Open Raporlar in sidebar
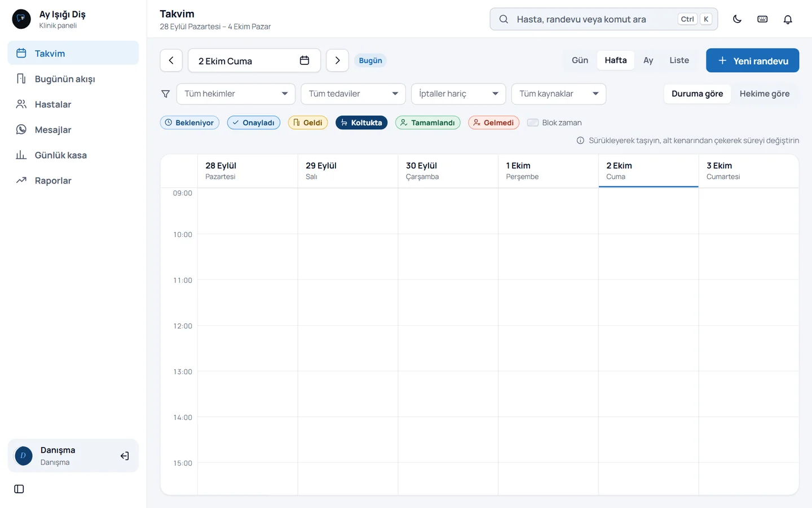Image resolution: width=812 pixels, height=508 pixels. pyautogui.click(x=73, y=181)
